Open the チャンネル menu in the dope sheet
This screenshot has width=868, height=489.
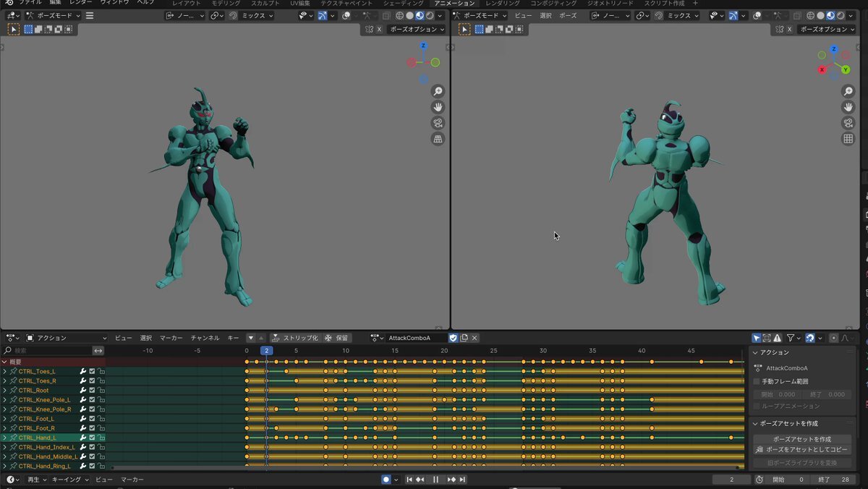205,338
